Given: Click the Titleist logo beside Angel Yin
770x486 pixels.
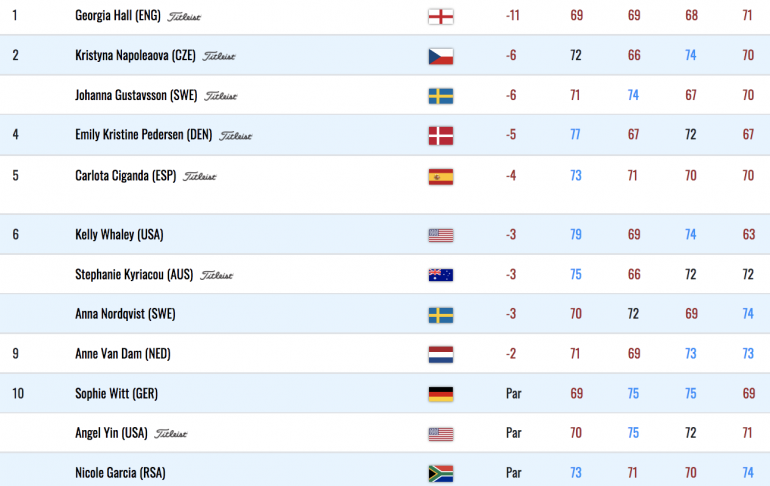Looking at the screenshot, I should 171,434.
